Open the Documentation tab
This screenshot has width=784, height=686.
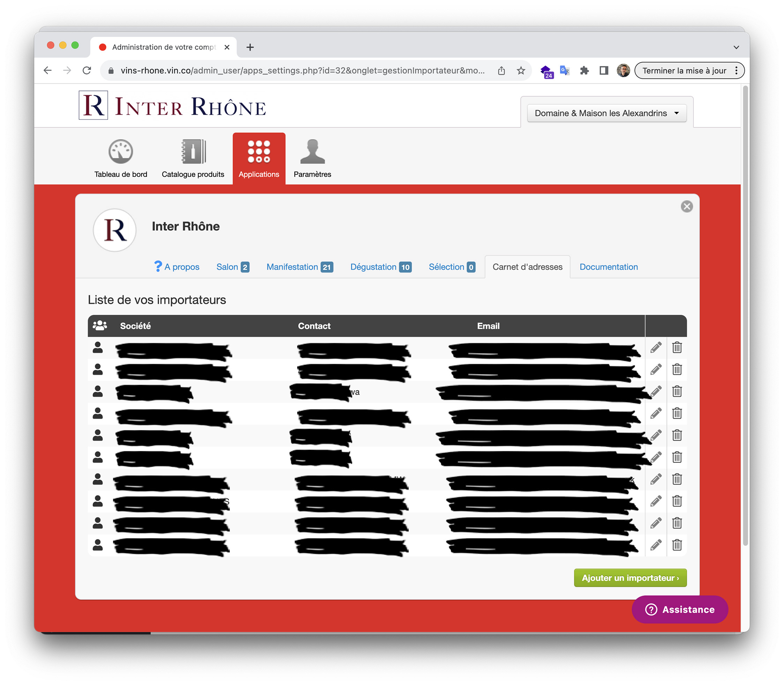tap(608, 267)
